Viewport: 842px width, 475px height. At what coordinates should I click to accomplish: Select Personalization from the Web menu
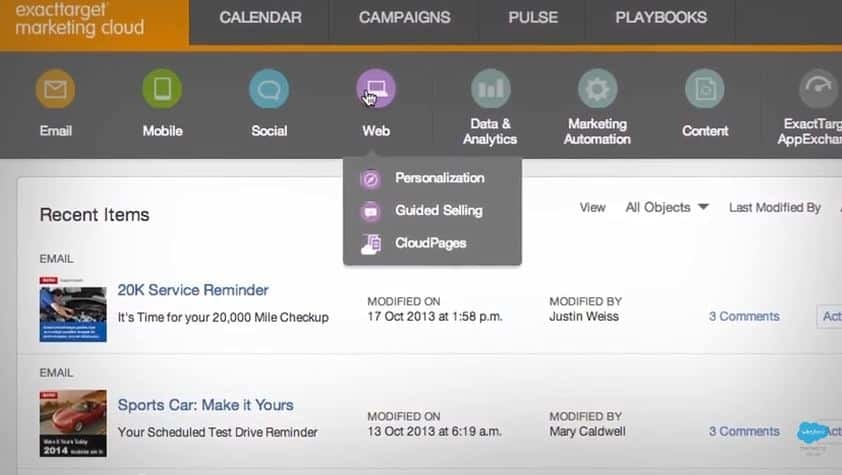(439, 178)
